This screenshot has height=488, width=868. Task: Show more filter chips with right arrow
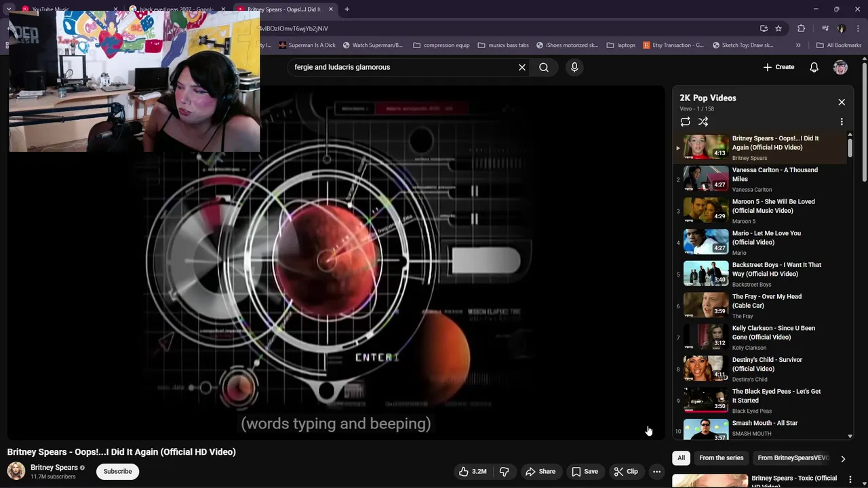(x=843, y=459)
